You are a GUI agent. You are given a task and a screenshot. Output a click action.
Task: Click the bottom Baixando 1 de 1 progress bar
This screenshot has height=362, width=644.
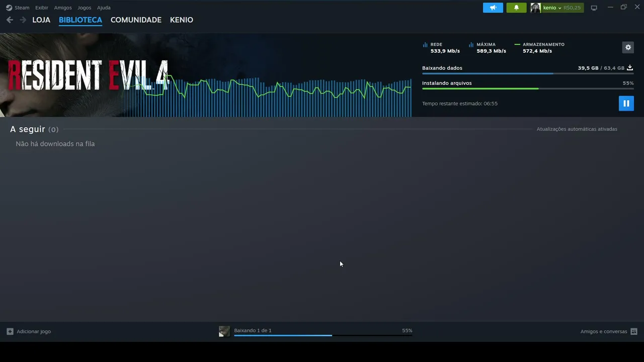coord(323,335)
